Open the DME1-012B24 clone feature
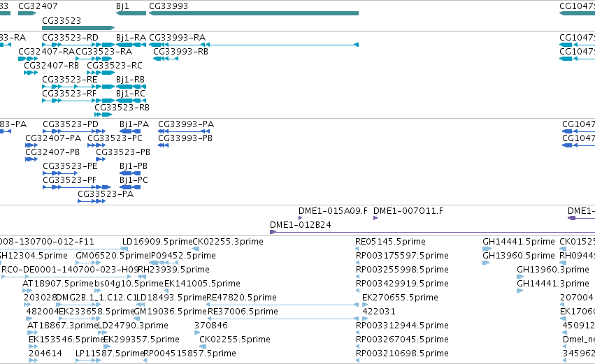This screenshot has width=595, height=364. pyautogui.click(x=432, y=232)
